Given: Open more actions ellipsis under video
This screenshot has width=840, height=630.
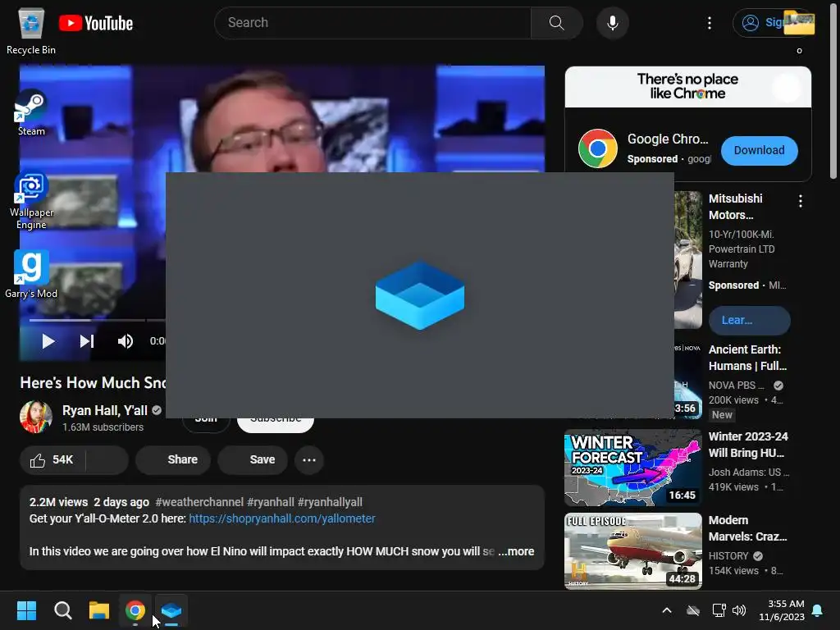Looking at the screenshot, I should (x=309, y=459).
